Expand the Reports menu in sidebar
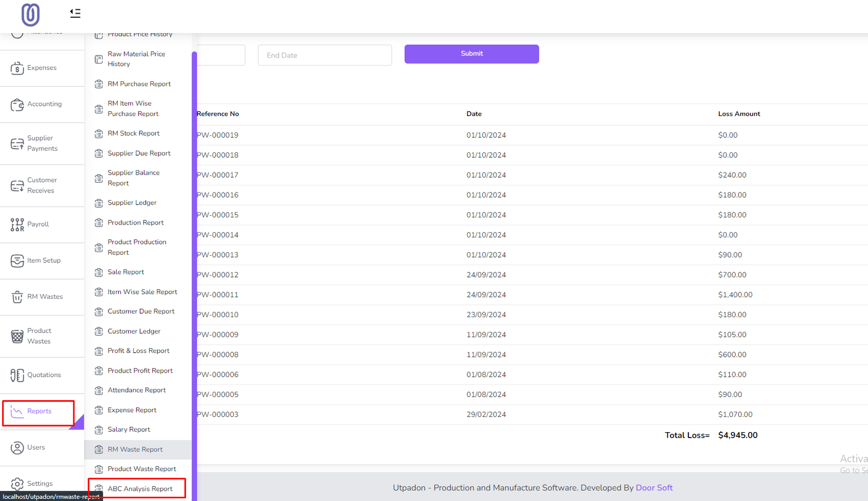868x501 pixels. click(39, 412)
